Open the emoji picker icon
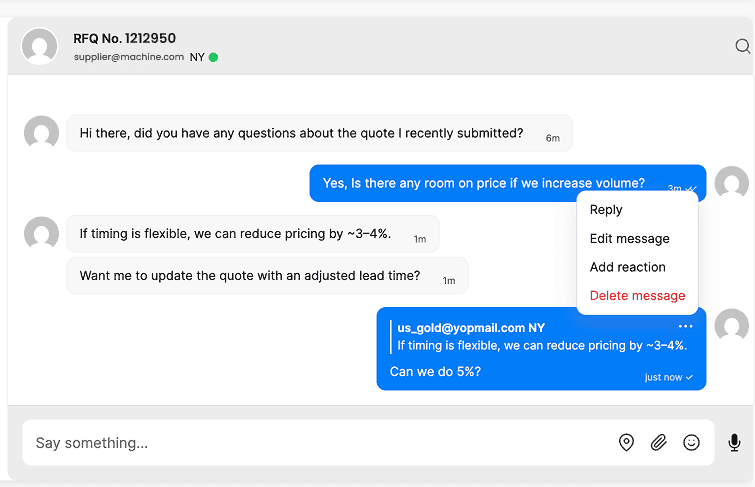 coord(691,442)
